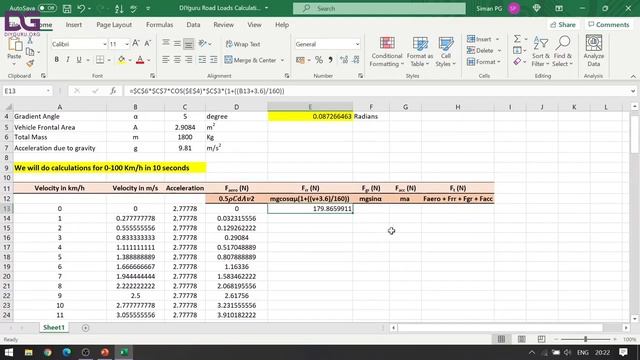Click the Save icon in title bar

(x=67, y=8)
